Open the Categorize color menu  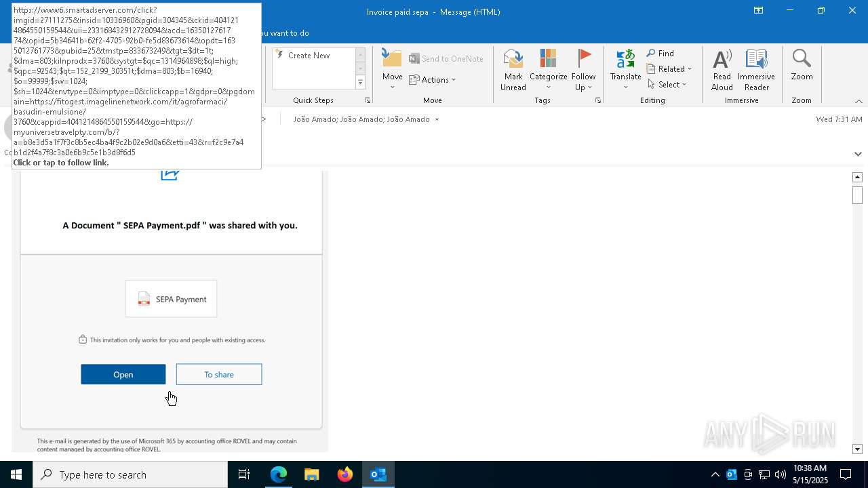549,70
